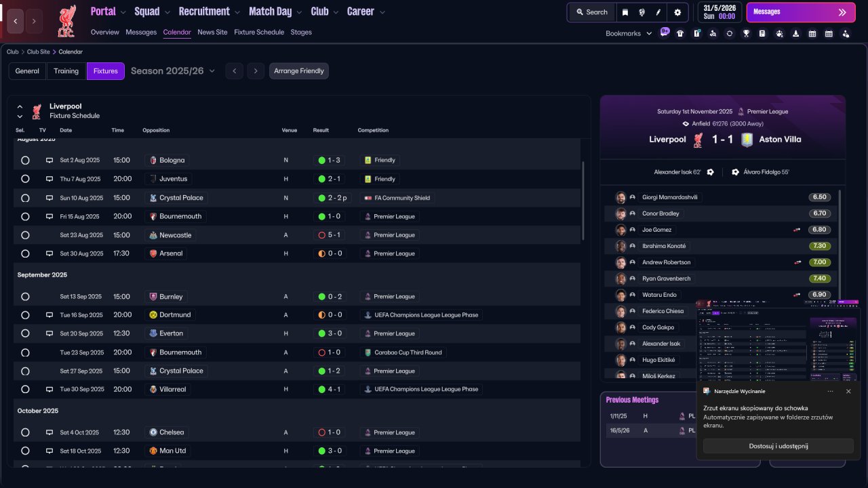Open the Bookmarks dropdown
Image resolution: width=868 pixels, height=488 pixels.
click(x=629, y=33)
